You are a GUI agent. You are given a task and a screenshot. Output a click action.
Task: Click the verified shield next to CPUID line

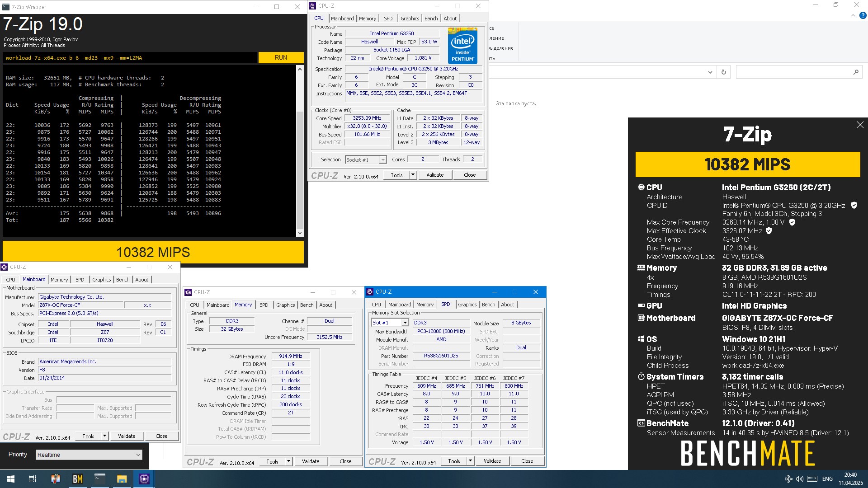tap(854, 206)
